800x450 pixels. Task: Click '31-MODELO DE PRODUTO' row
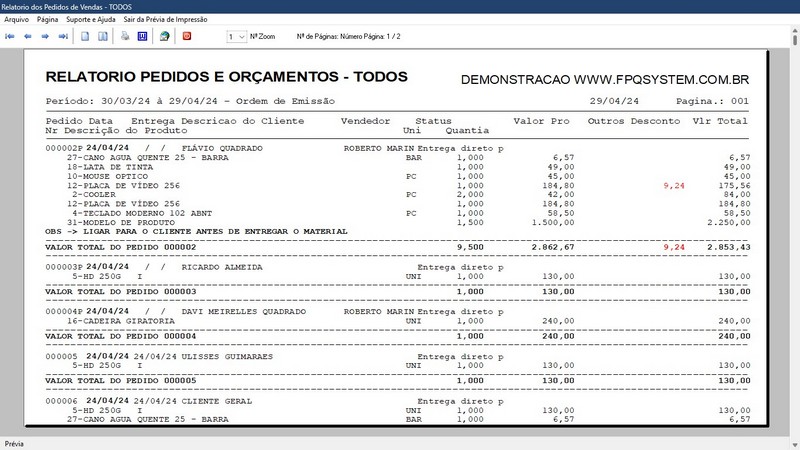121,222
